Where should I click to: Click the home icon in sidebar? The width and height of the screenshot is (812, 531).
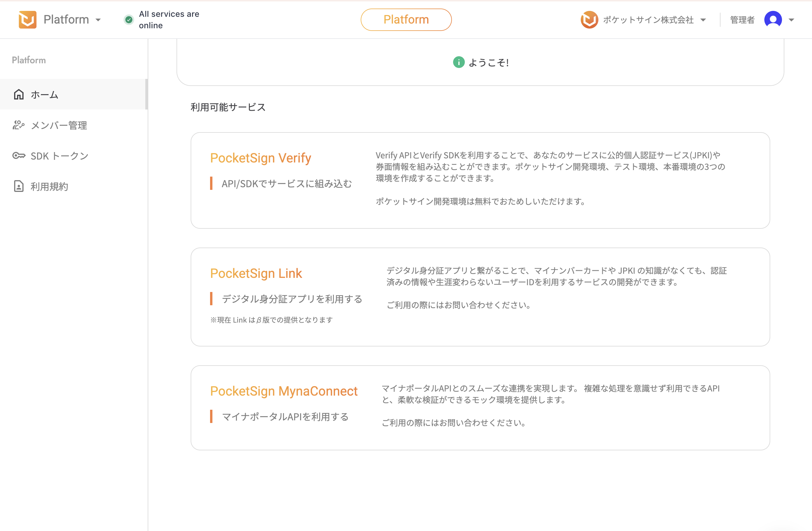tap(19, 94)
